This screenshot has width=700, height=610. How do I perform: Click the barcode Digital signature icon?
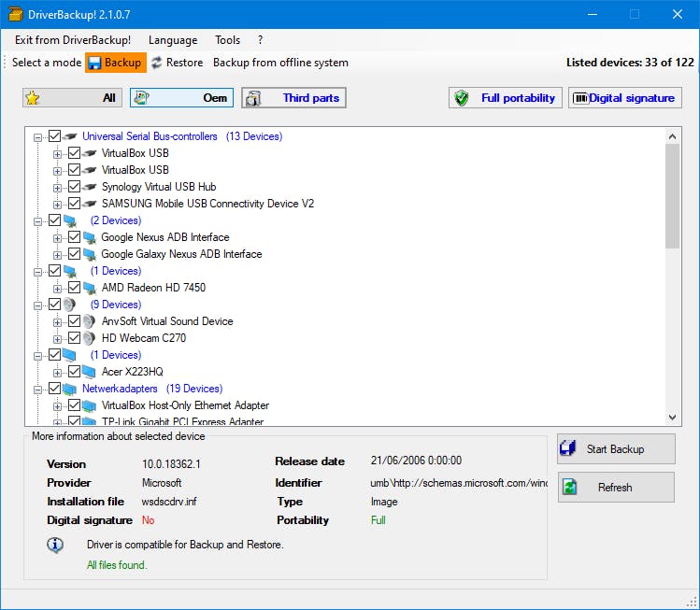580,98
